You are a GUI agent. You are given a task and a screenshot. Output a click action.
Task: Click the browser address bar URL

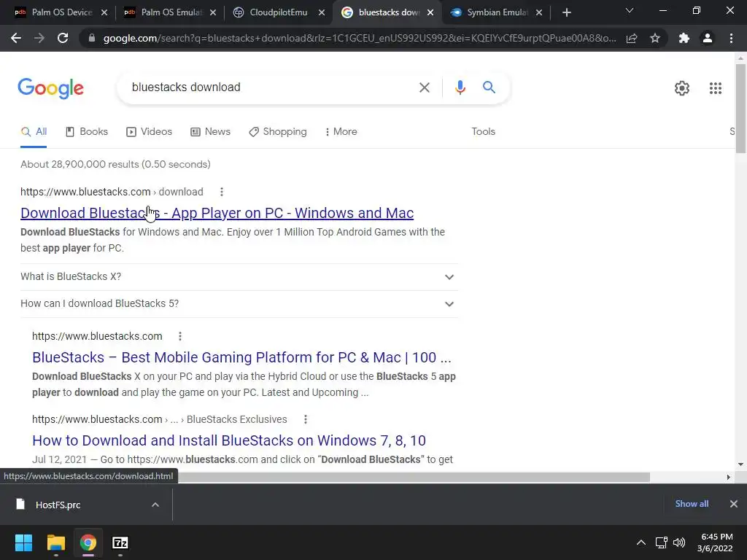[359, 38]
